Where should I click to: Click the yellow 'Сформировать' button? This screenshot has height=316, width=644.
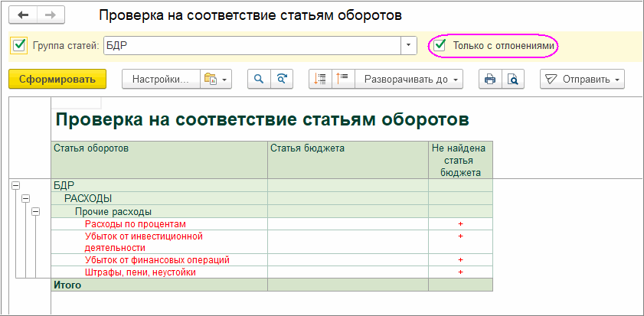[x=57, y=79]
